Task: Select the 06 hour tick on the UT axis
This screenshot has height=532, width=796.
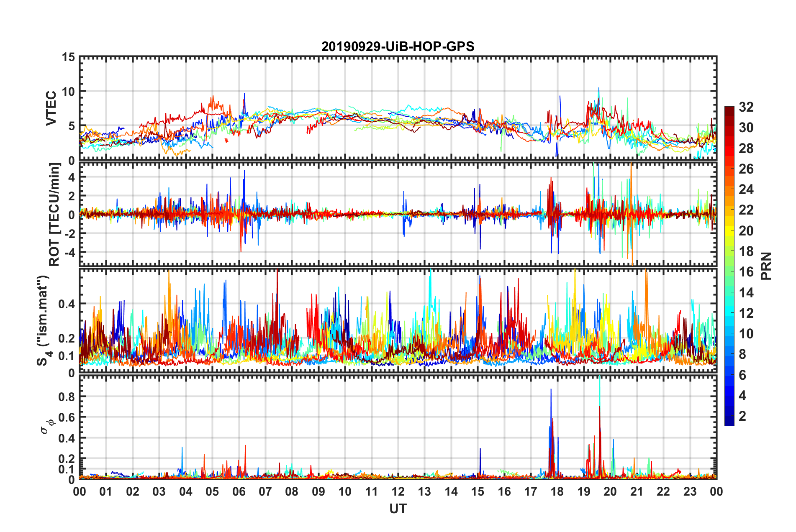Action: pyautogui.click(x=239, y=491)
